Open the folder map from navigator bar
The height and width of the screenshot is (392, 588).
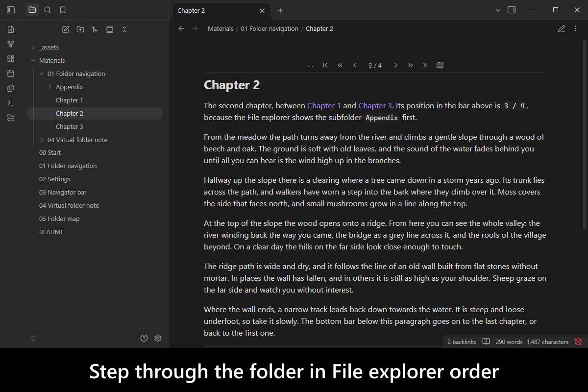(440, 66)
